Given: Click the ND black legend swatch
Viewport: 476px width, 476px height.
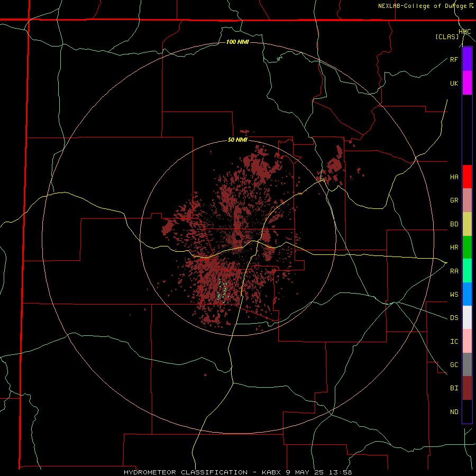Looking at the screenshot, I should [x=467, y=411].
